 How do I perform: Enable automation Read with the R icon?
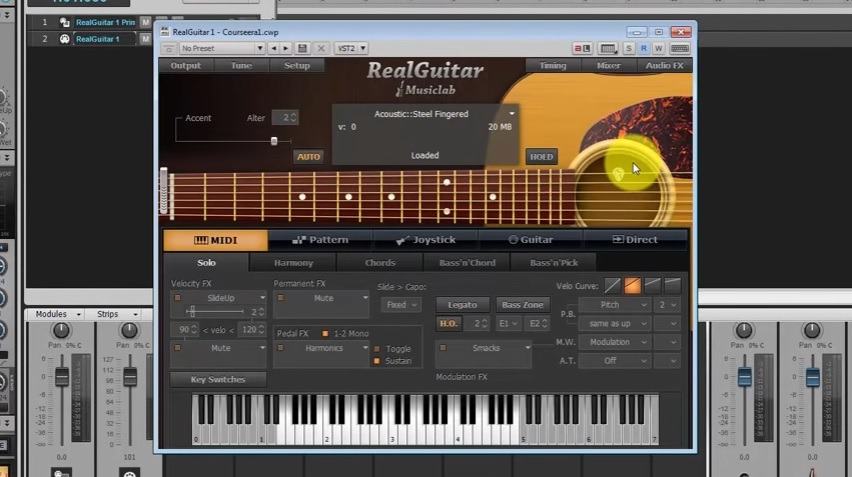pyautogui.click(x=643, y=48)
